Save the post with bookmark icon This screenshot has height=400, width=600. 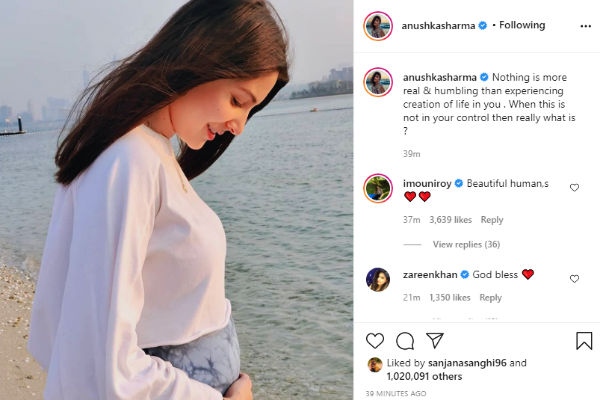point(584,341)
